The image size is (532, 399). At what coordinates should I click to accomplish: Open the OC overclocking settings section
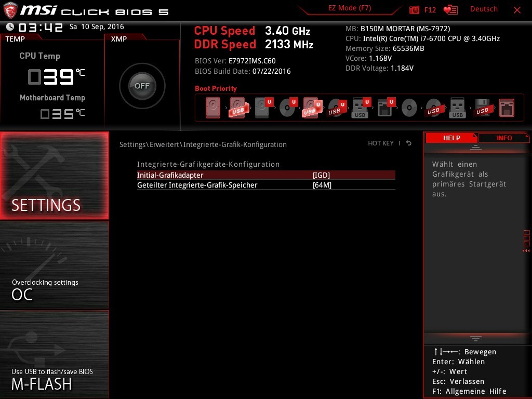point(54,265)
